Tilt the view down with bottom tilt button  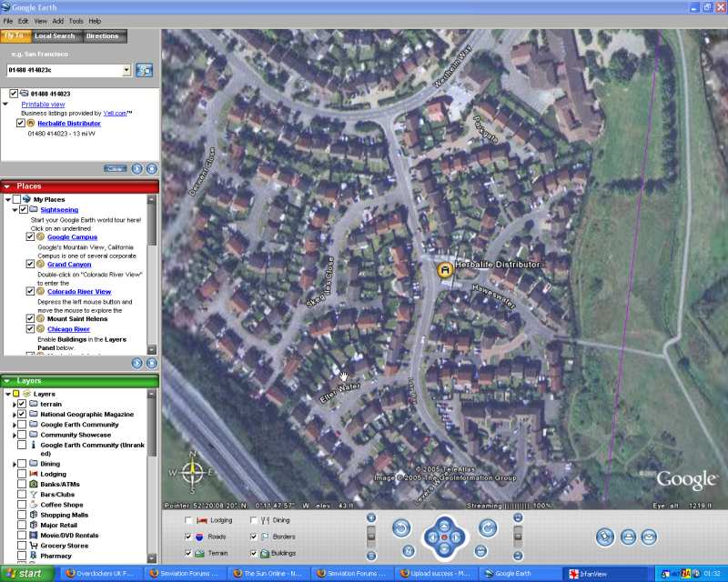[518, 556]
